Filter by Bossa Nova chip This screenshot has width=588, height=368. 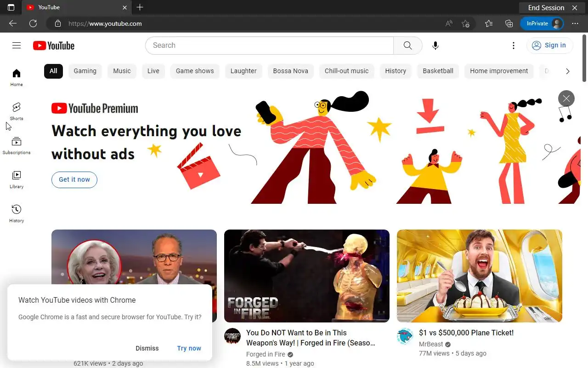(x=290, y=71)
